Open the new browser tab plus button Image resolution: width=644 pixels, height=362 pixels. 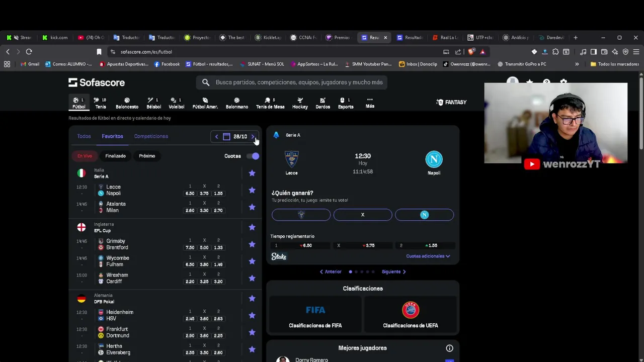(x=576, y=37)
